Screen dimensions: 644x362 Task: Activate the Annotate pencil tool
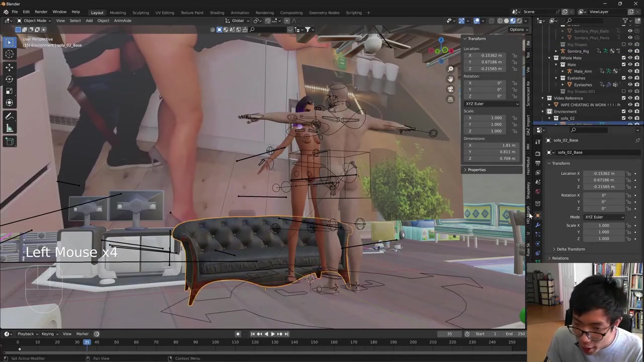click(x=9, y=116)
